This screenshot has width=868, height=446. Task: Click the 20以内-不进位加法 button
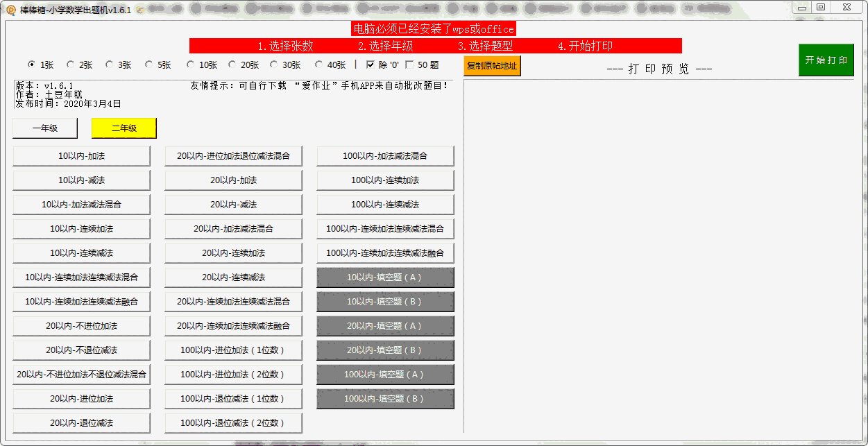pos(81,325)
